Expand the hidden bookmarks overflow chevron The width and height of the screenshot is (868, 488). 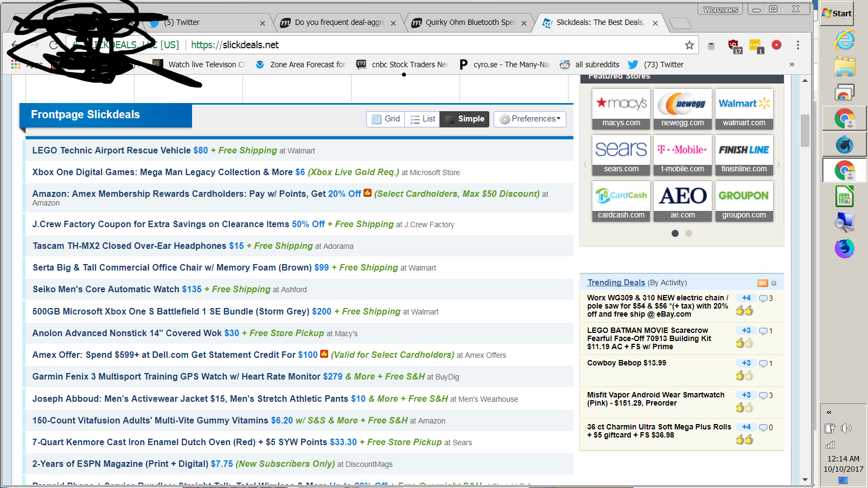792,65
